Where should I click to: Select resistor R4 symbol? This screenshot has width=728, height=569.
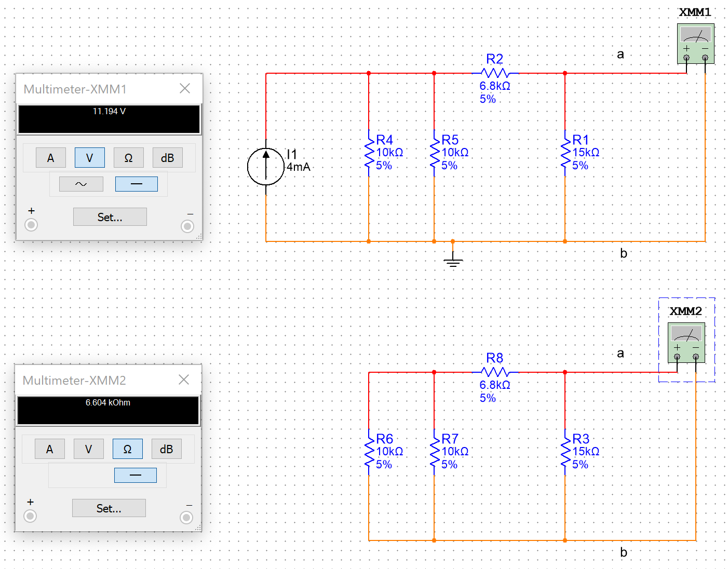[x=369, y=153]
